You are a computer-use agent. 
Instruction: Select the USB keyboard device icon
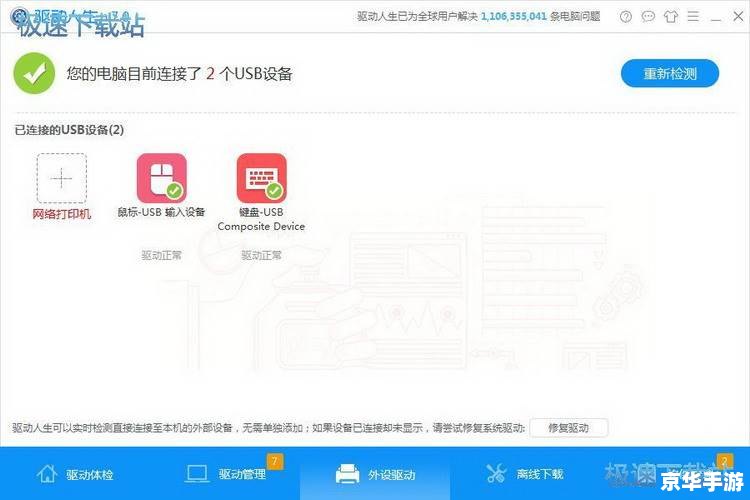[261, 178]
